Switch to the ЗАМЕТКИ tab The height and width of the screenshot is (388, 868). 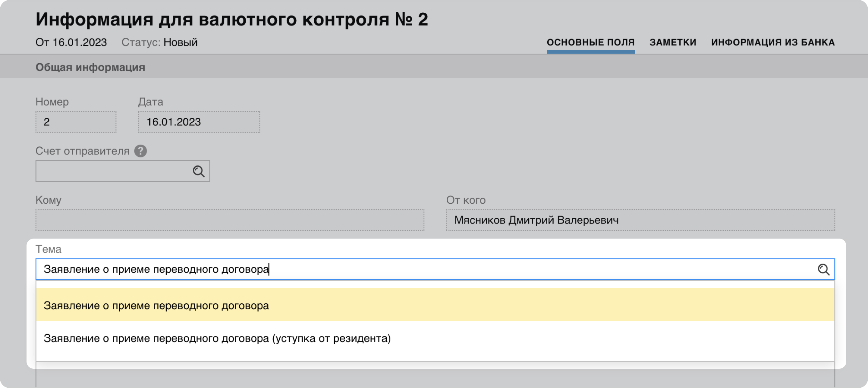[673, 42]
